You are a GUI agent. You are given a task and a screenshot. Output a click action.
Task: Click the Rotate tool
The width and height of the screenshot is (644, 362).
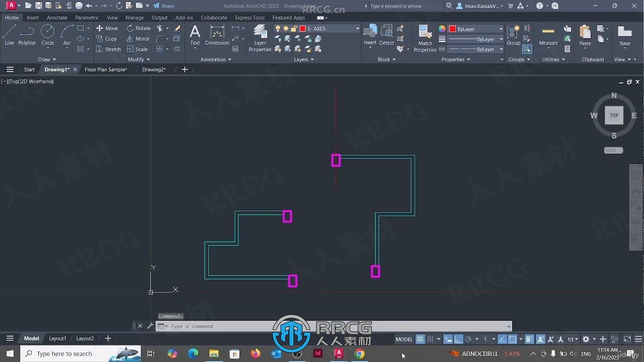138,28
